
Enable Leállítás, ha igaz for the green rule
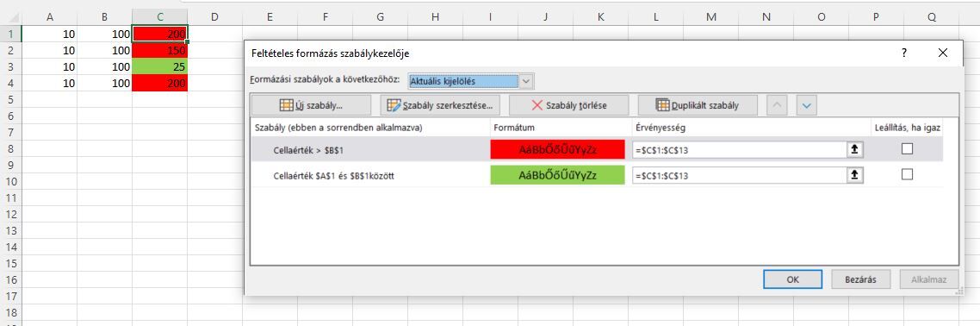point(907,174)
